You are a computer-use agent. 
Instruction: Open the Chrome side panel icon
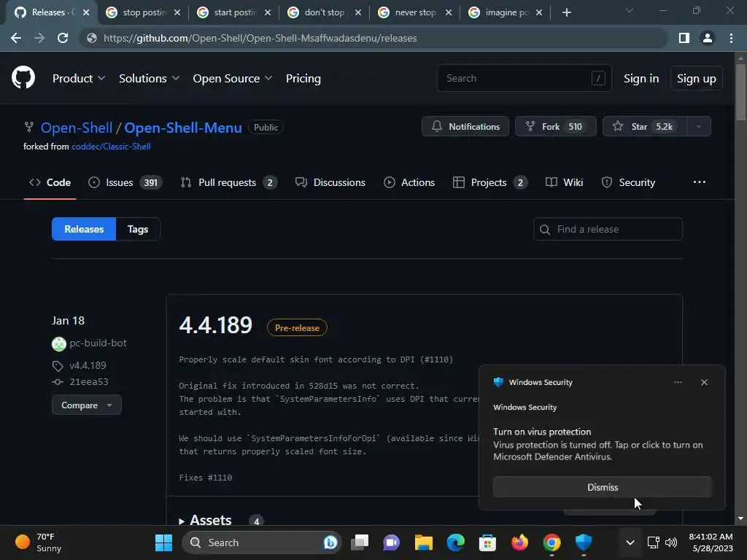coord(684,38)
